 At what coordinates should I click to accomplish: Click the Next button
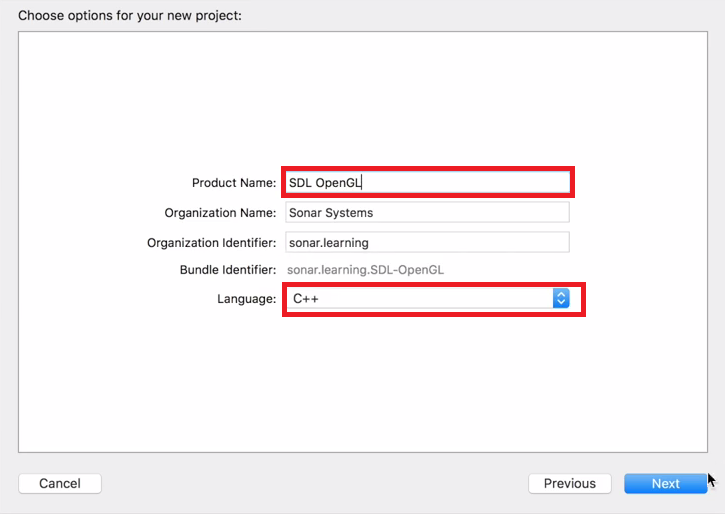pos(665,483)
